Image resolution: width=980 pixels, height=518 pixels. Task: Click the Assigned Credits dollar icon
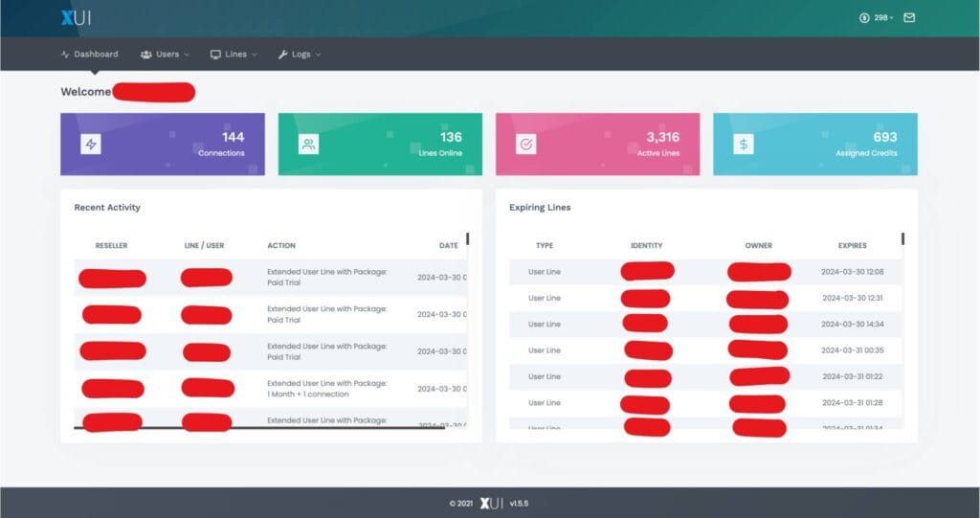pyautogui.click(x=744, y=145)
